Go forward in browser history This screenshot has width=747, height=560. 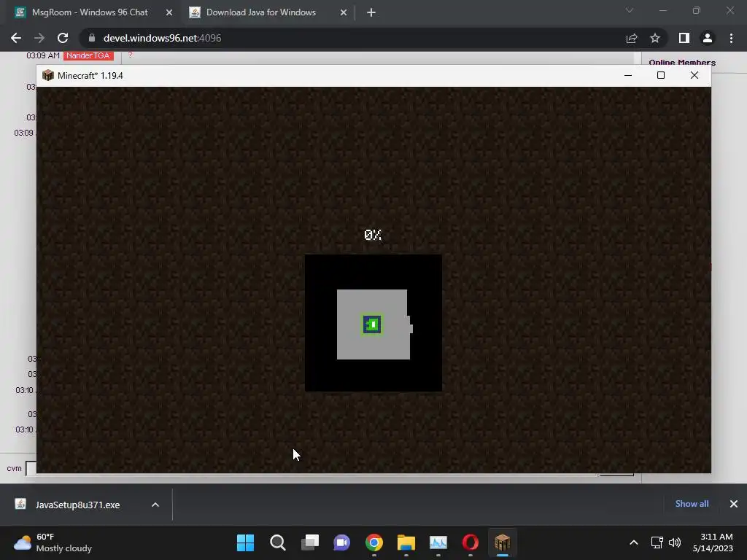39,38
